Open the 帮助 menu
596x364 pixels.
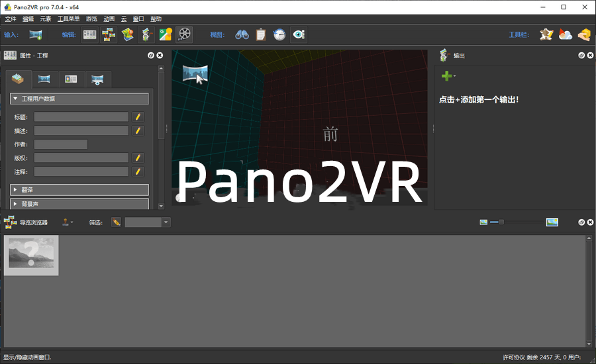click(156, 19)
